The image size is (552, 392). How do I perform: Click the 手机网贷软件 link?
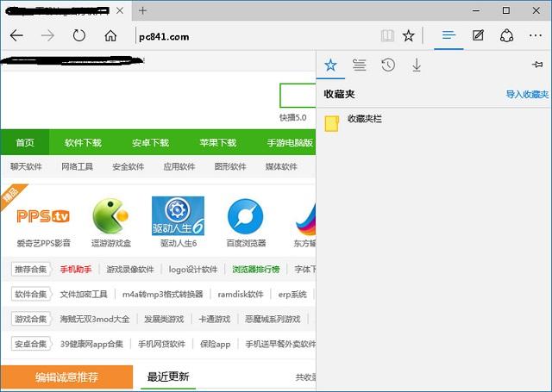coord(161,345)
